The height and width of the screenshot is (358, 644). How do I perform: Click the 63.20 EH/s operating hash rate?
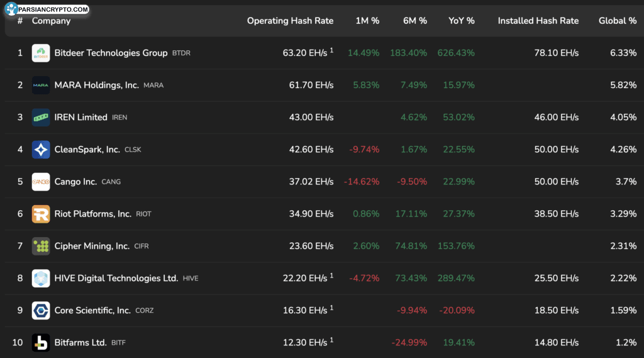[x=305, y=53]
